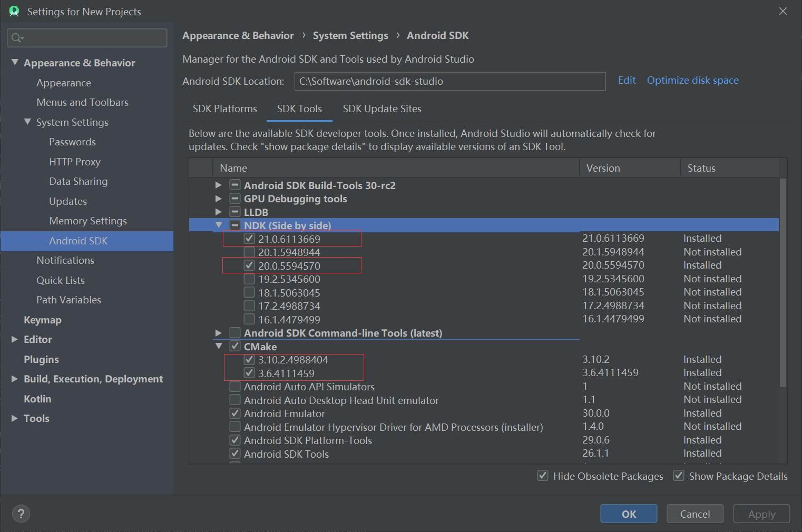Screen dimensions: 802x532
Task: Uncheck CMake version 3.6.4111459
Action: 249,372
